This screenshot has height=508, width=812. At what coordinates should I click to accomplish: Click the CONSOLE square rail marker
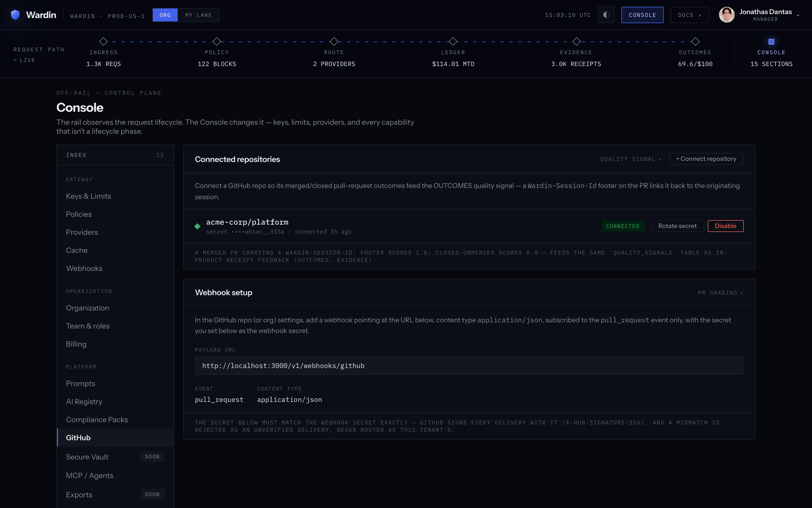click(x=771, y=42)
